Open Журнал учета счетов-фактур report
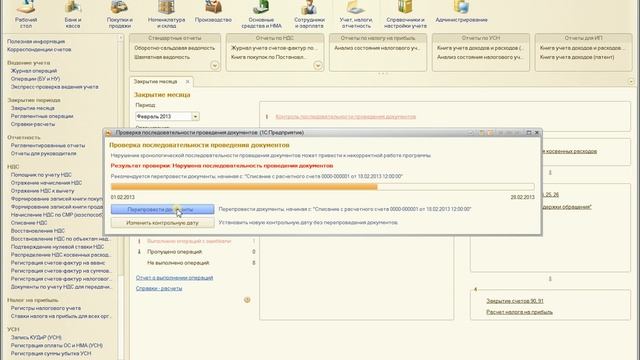Screen dimensions: 640x360 (x=275, y=48)
